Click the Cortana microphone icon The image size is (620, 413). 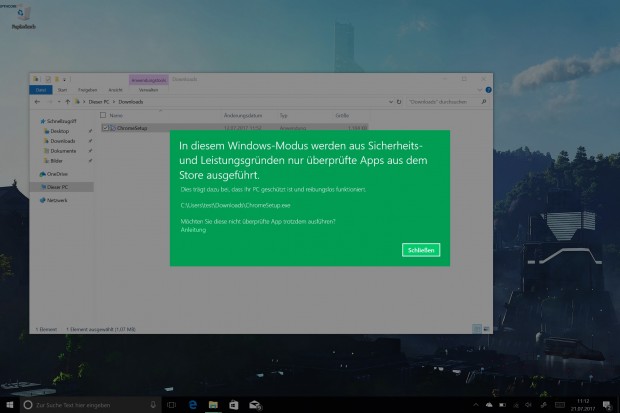[x=153, y=405]
